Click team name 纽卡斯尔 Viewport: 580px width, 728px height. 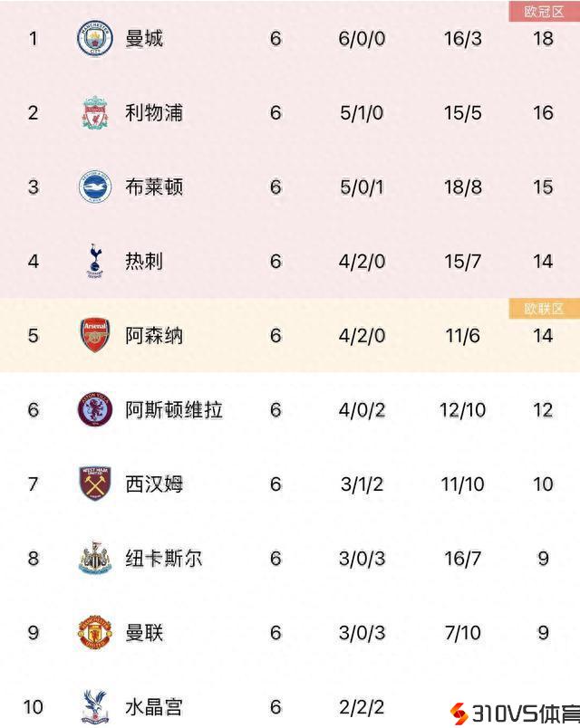coord(164,559)
